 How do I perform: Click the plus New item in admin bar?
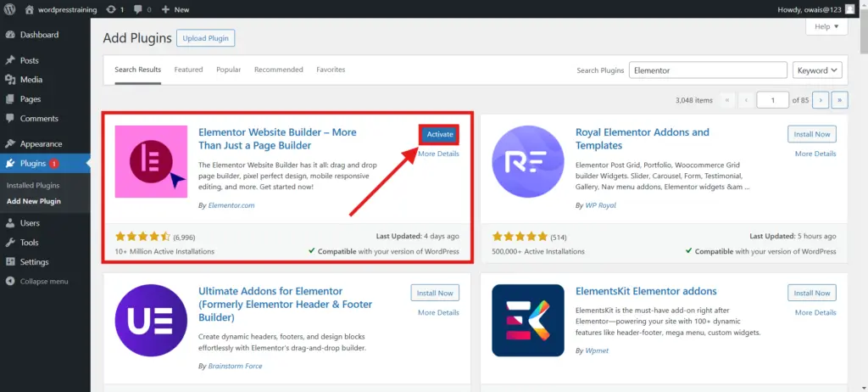click(175, 9)
